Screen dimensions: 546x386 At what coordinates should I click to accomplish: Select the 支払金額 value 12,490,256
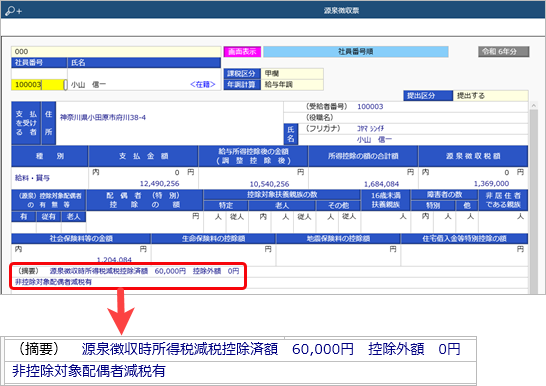coord(159,183)
